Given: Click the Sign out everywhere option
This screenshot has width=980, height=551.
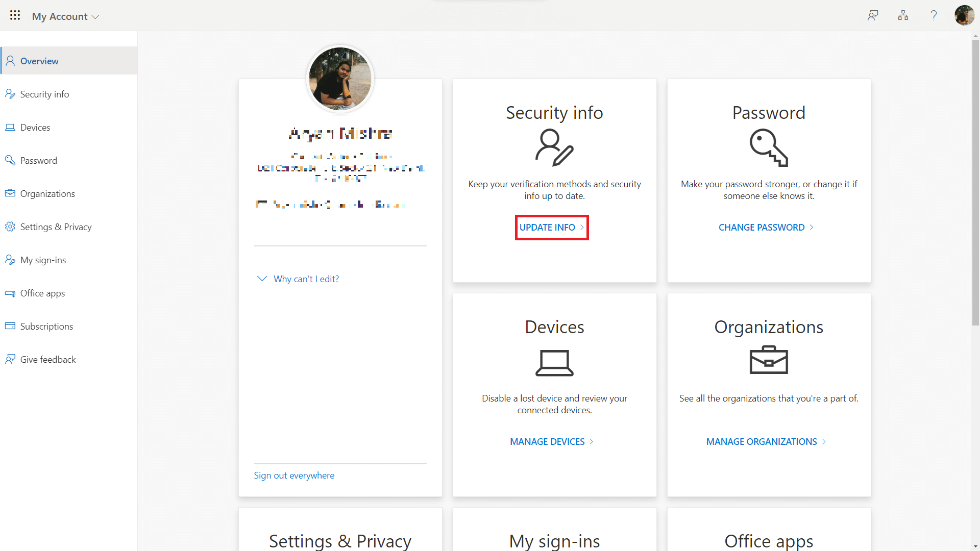Looking at the screenshot, I should pyautogui.click(x=294, y=475).
